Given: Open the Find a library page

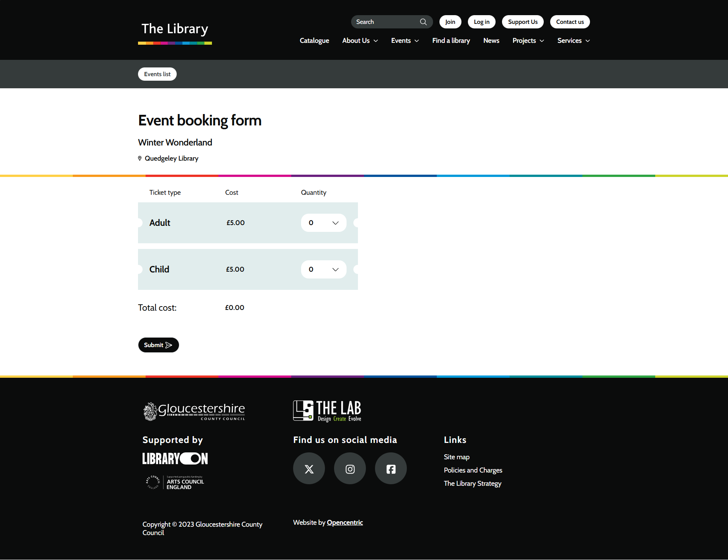Looking at the screenshot, I should click(451, 41).
